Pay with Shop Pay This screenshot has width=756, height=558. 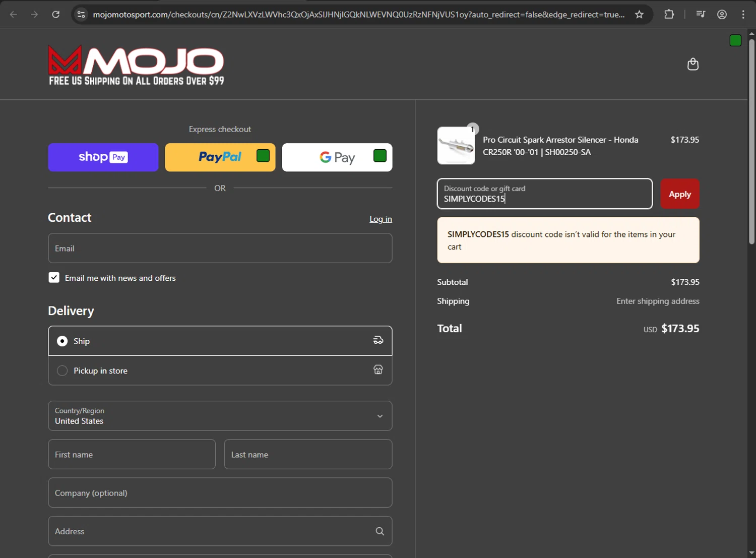tap(103, 157)
